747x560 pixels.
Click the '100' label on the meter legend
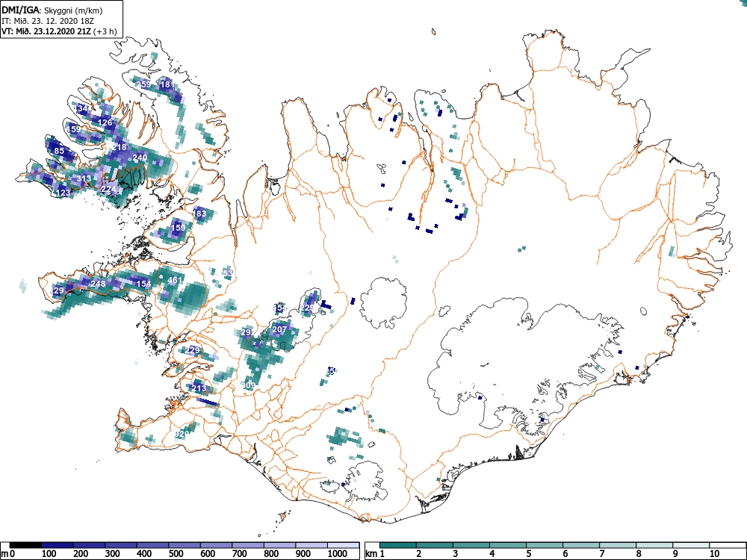click(x=49, y=554)
